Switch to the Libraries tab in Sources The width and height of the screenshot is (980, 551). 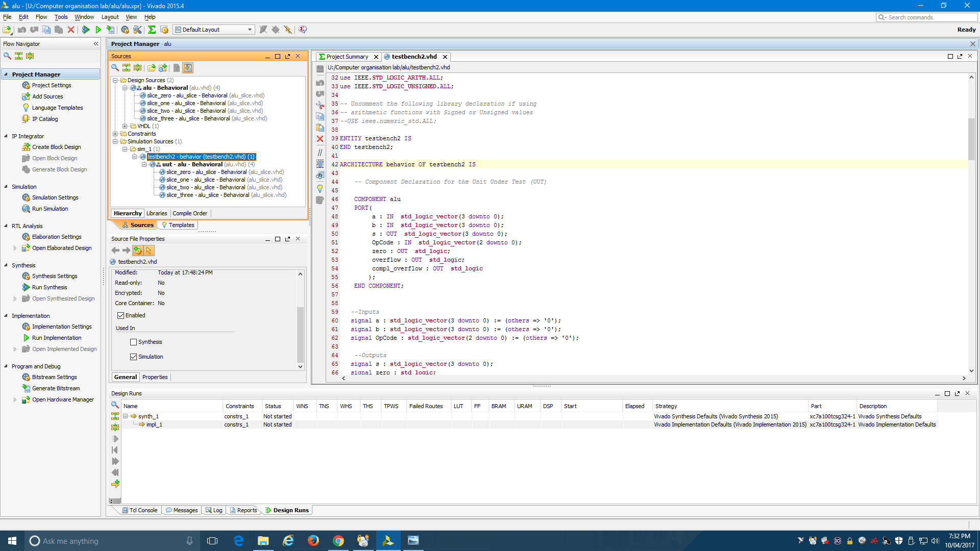[157, 213]
